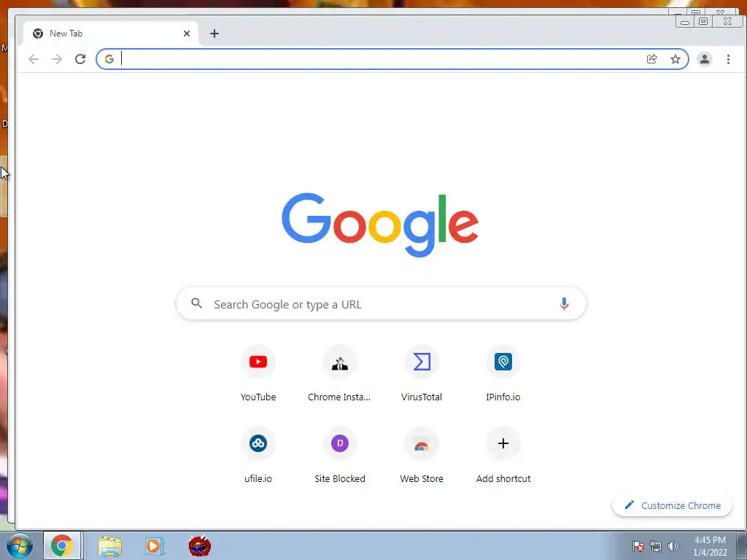Open Windows Explorer from taskbar

click(x=110, y=546)
